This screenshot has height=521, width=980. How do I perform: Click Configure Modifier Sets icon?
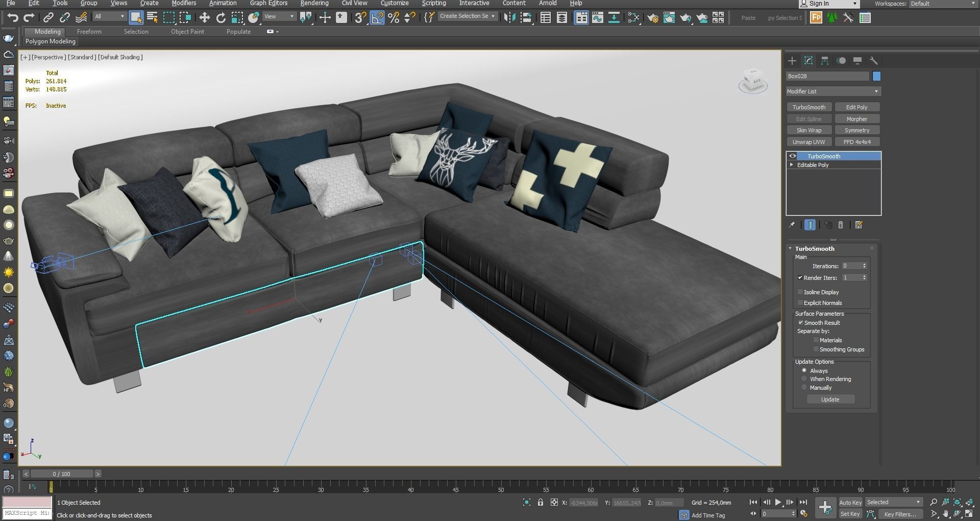tap(859, 225)
